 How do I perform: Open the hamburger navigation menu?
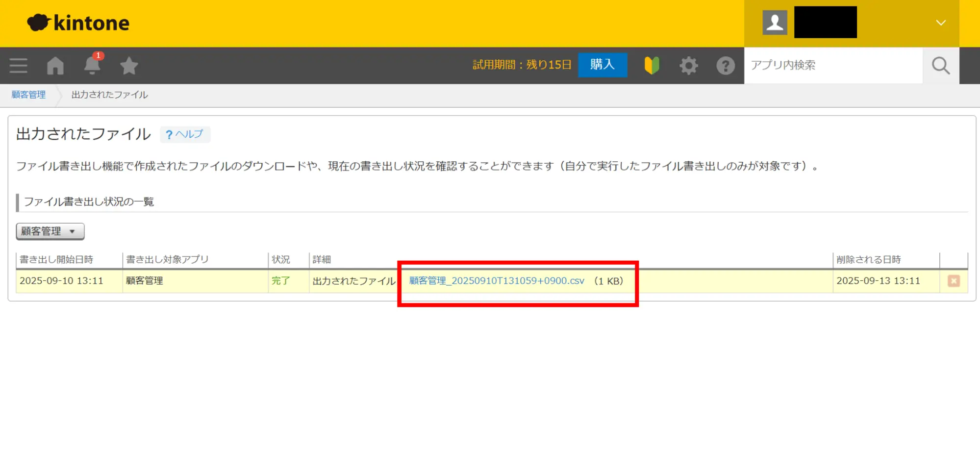[19, 66]
